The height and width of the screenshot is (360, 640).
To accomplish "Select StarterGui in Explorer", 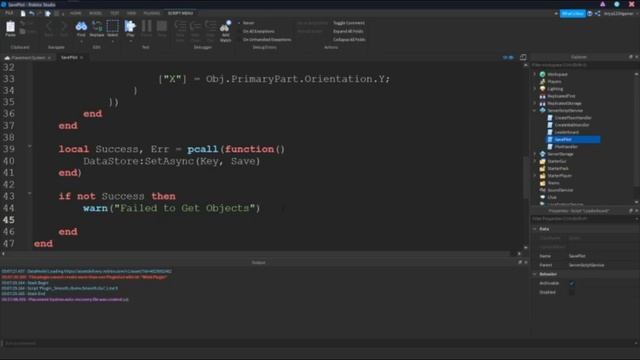I will coord(557,161).
